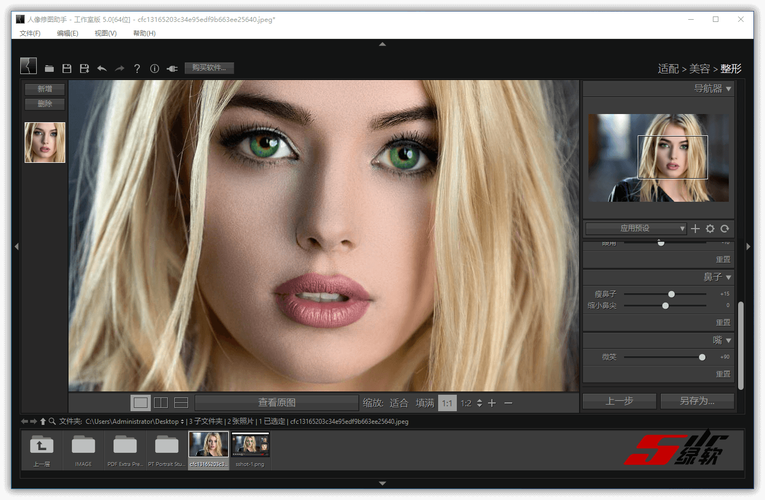Switch to side-by-side split view layout
Screen dimensions: 765x500
[161, 403]
